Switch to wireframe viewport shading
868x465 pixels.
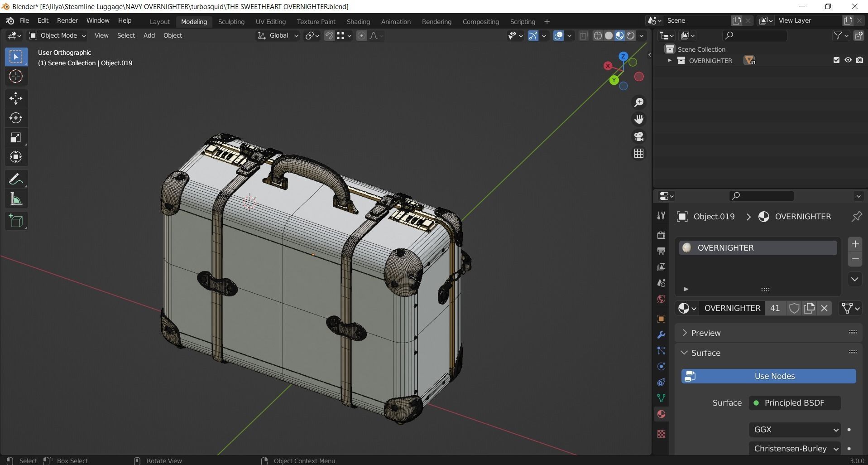(x=598, y=36)
